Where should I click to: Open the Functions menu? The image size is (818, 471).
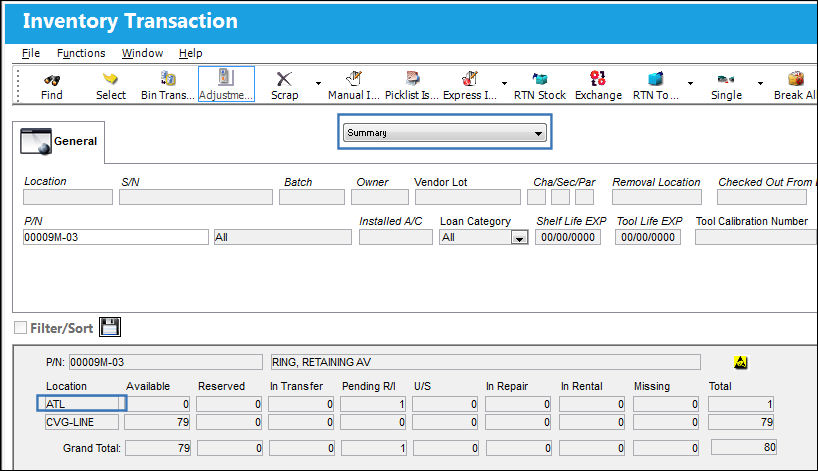coord(81,53)
